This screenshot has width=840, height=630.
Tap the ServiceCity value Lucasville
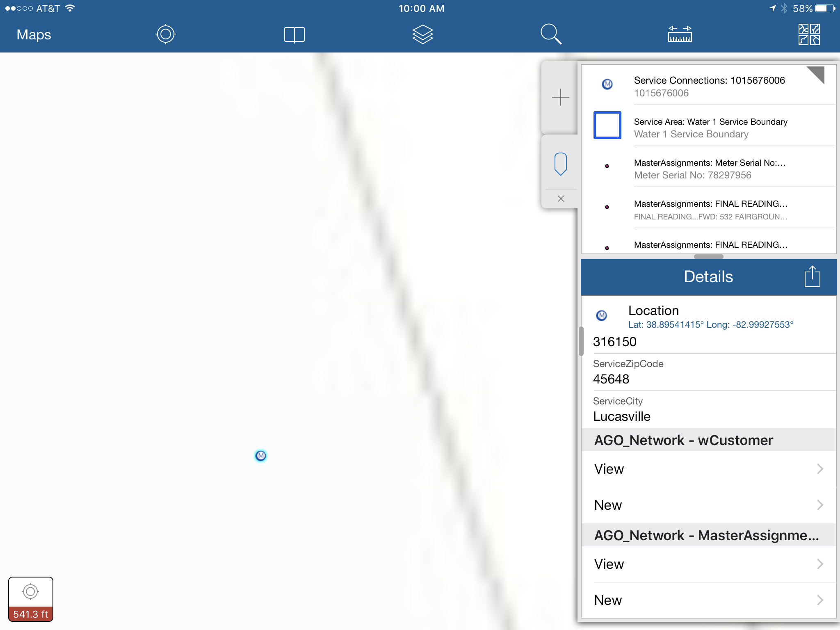[621, 416]
